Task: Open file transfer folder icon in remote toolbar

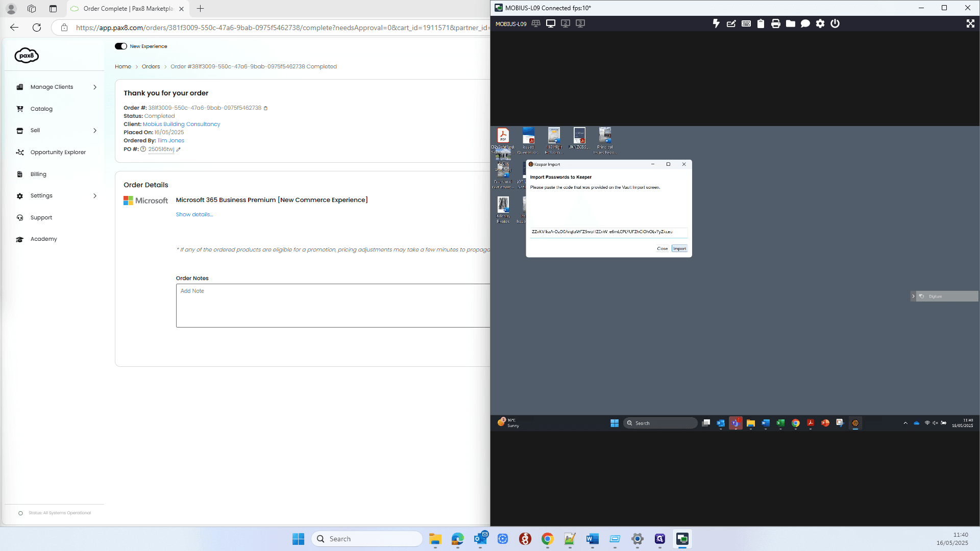Action: click(x=790, y=23)
